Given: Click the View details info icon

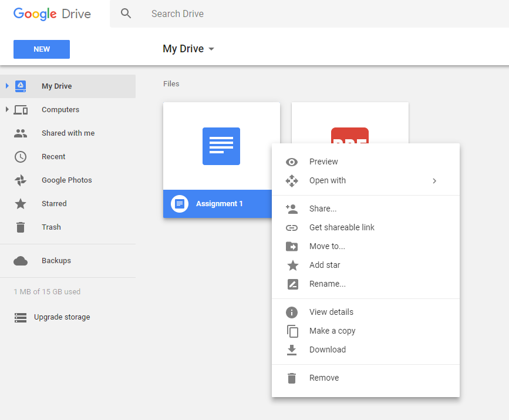Looking at the screenshot, I should pyautogui.click(x=292, y=312).
